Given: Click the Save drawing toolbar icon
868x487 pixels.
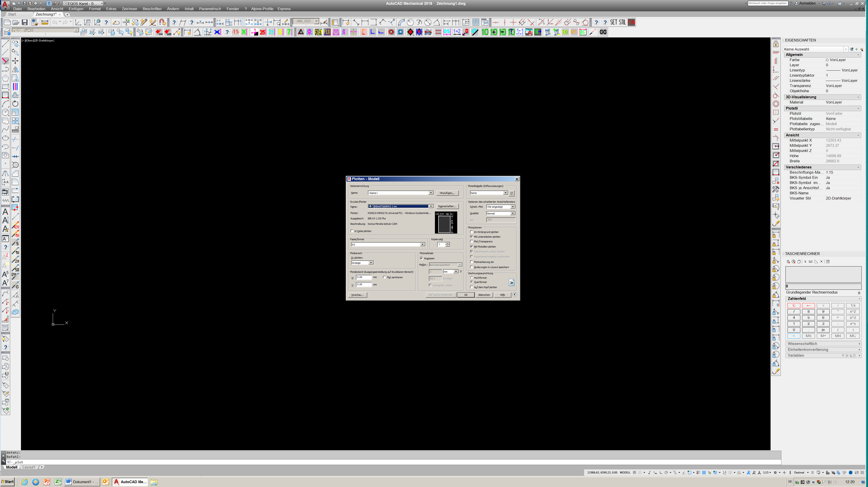Looking at the screenshot, I should coord(25,22).
